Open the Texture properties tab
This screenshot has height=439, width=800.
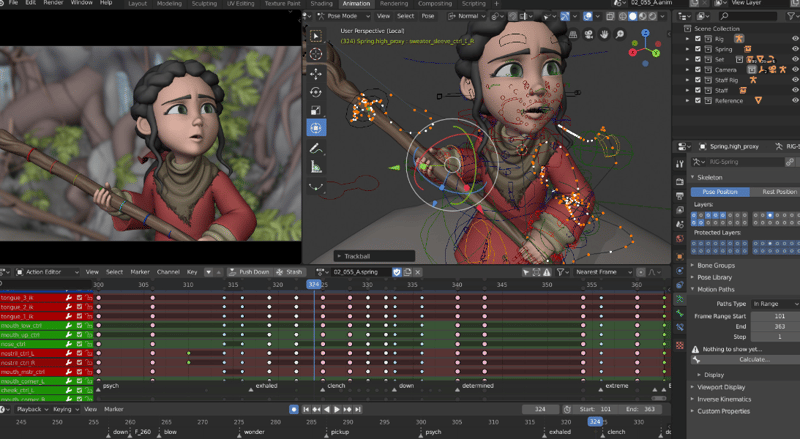pyautogui.click(x=680, y=346)
